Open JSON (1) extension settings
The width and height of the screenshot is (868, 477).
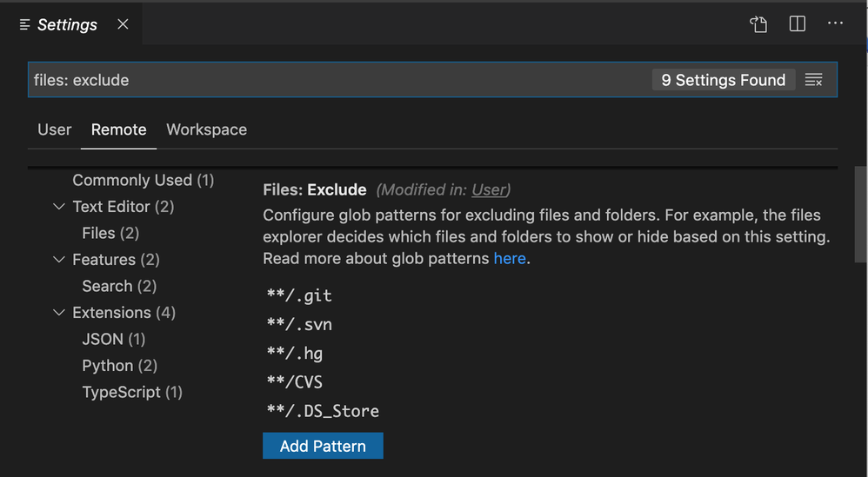[113, 340]
